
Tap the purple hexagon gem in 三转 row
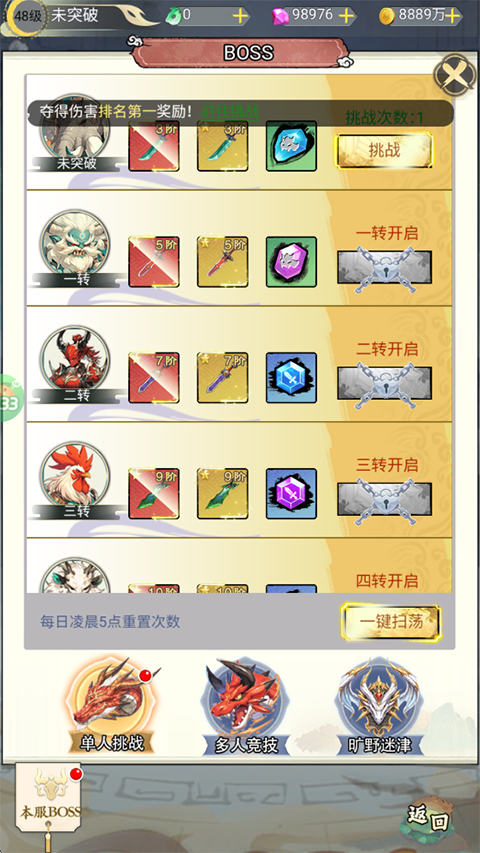click(x=291, y=493)
